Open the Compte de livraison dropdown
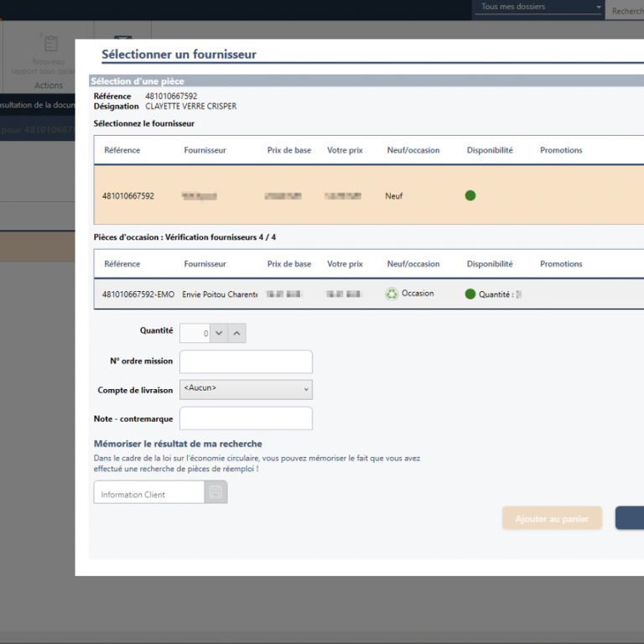Viewport: 644px width, 644px height. (246, 389)
